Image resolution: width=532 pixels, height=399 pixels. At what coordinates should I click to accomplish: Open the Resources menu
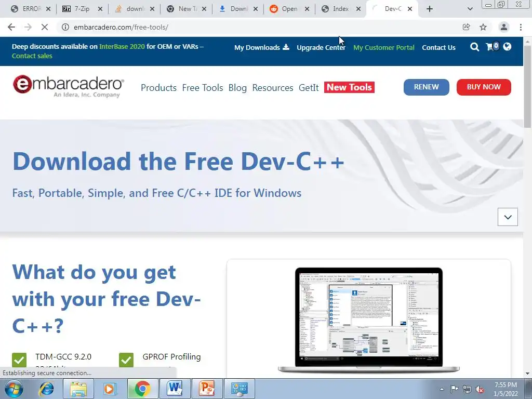pos(272,87)
